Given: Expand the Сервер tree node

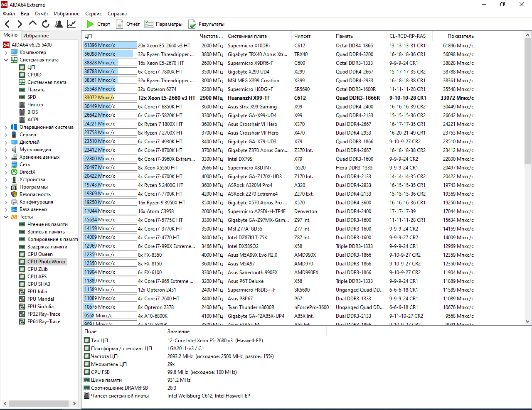Looking at the screenshot, I should [x=6, y=135].
